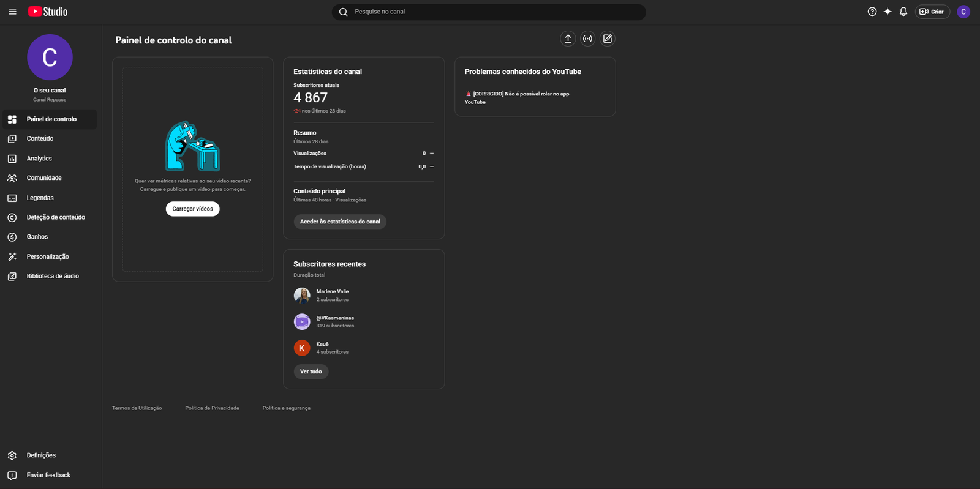Click the Analytics sidebar icon
The image size is (980, 489).
pos(12,159)
